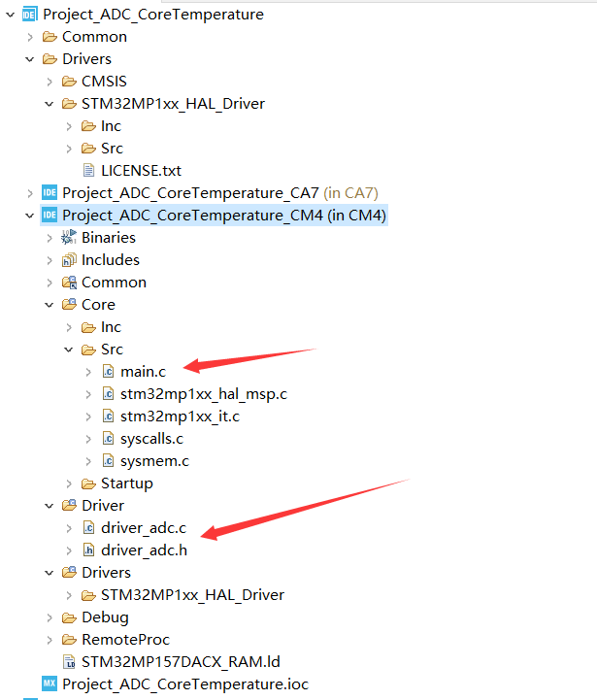Click the linked Common folder icon in CM4
The height and width of the screenshot is (700, 597).
(69, 283)
